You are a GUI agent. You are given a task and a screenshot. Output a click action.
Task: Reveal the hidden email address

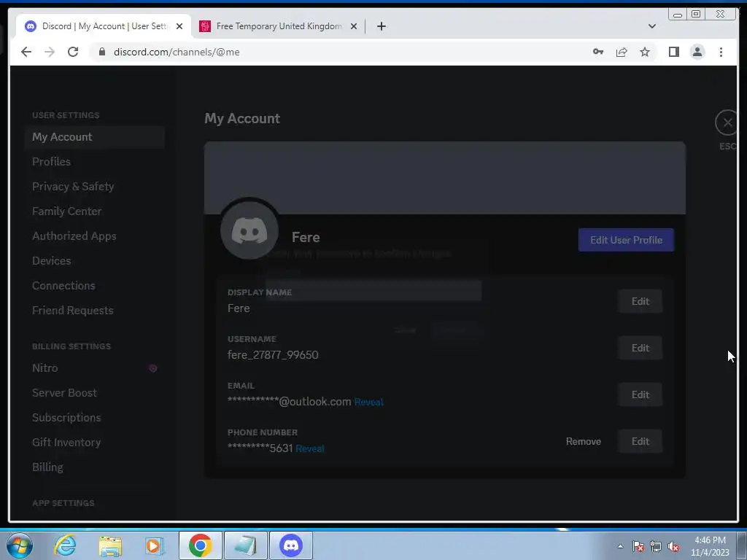pos(368,402)
